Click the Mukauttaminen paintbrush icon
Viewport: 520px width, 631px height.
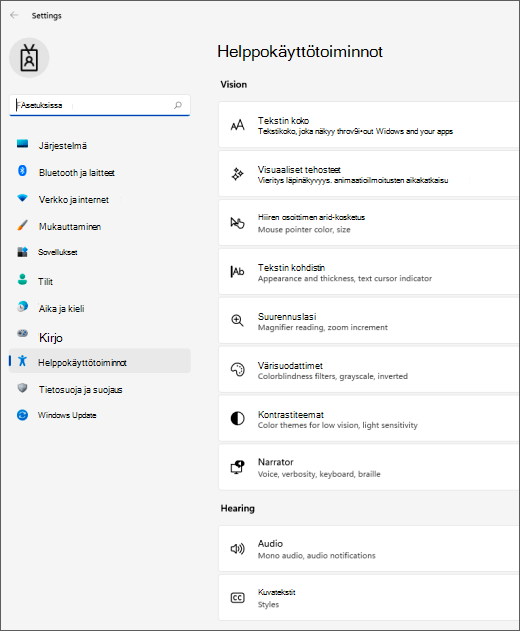click(x=23, y=225)
